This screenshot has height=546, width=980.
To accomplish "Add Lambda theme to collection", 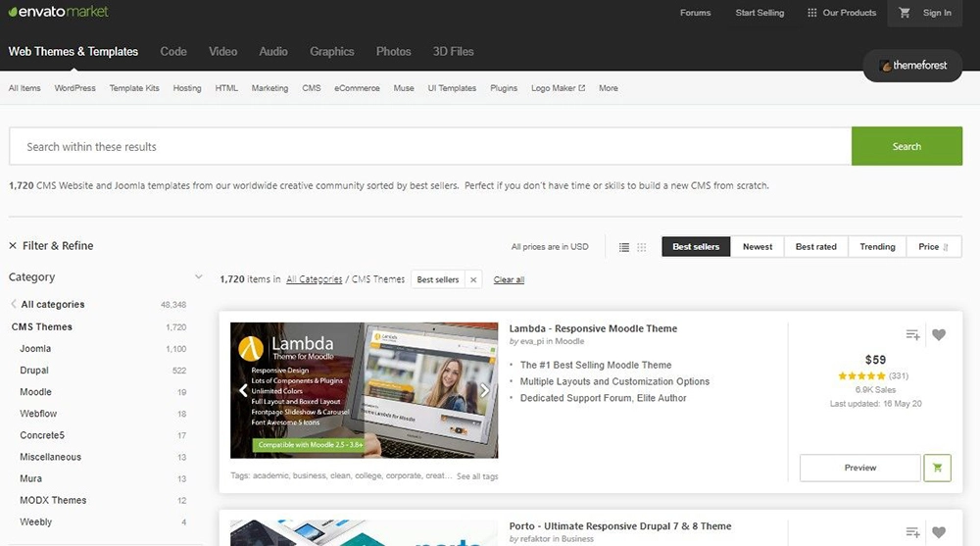I will (x=912, y=334).
